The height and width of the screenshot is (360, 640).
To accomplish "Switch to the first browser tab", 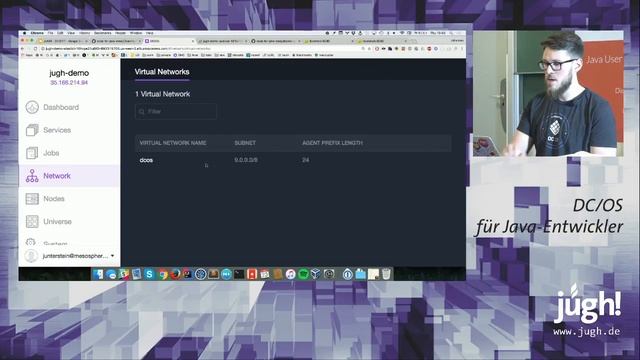I will tap(62, 41).
